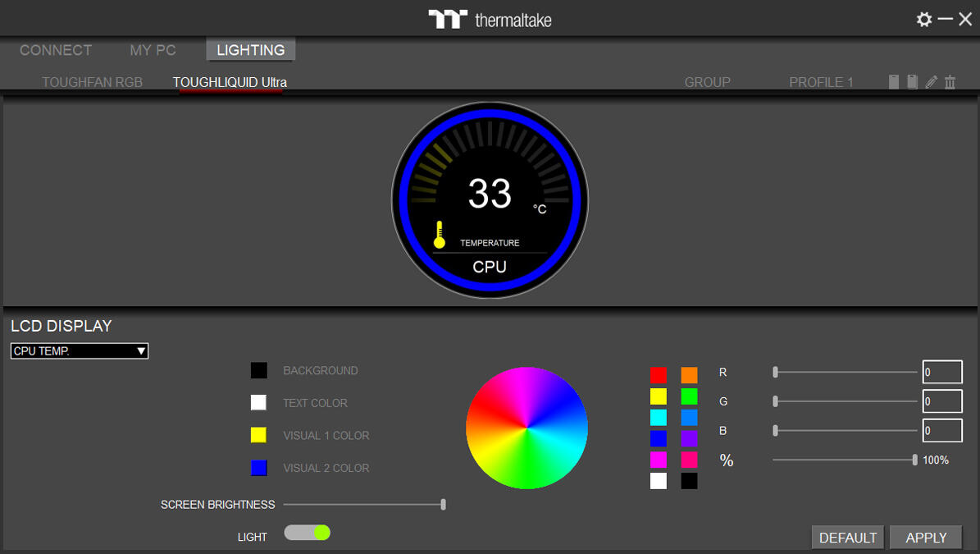Image resolution: width=980 pixels, height=554 pixels.
Task: Pick orange from the preset palette
Action: 689,375
